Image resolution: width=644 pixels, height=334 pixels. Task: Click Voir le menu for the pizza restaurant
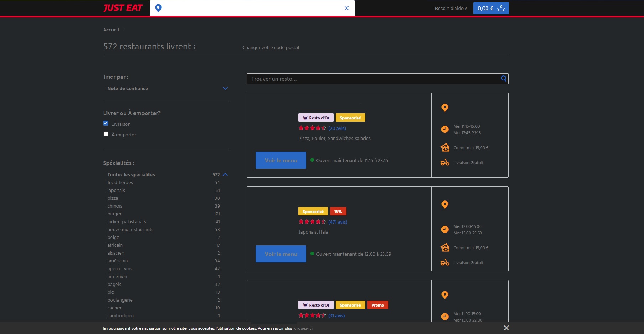click(x=281, y=160)
